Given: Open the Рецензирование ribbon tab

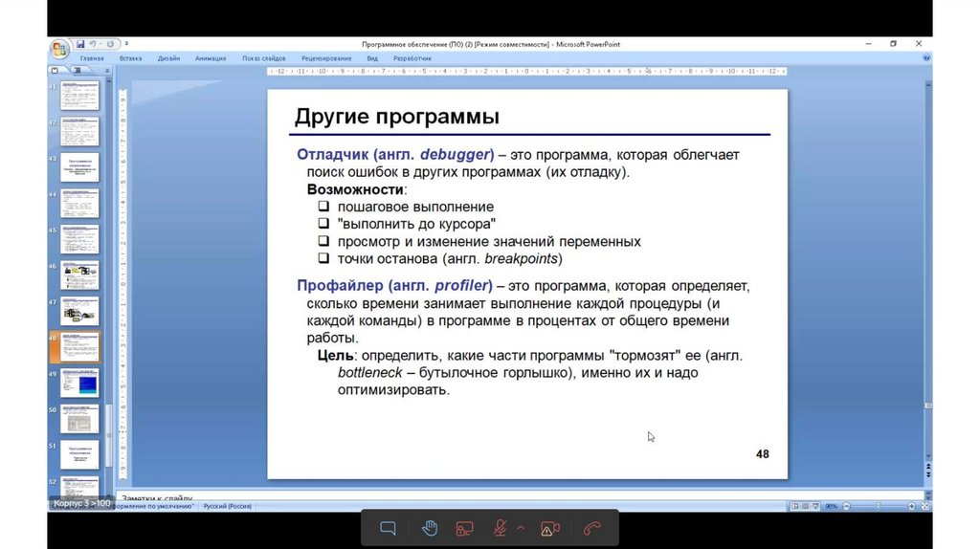Looking at the screenshot, I should pos(326,58).
